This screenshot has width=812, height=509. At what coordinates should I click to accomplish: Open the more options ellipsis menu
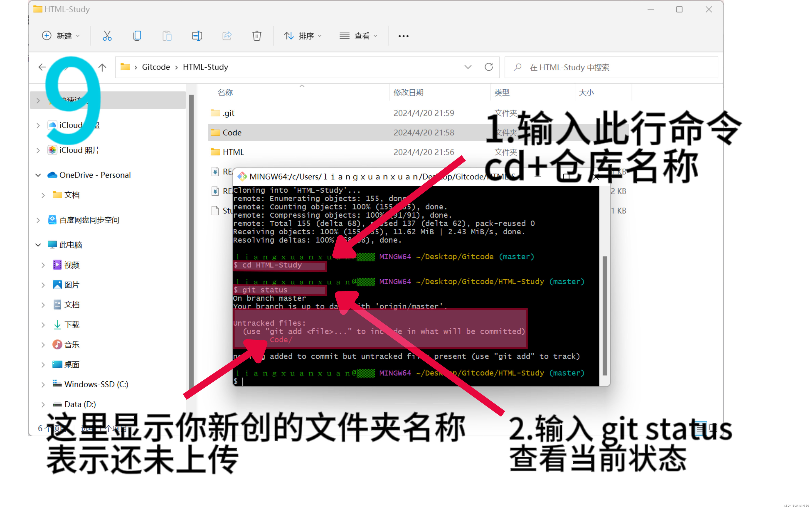(403, 36)
